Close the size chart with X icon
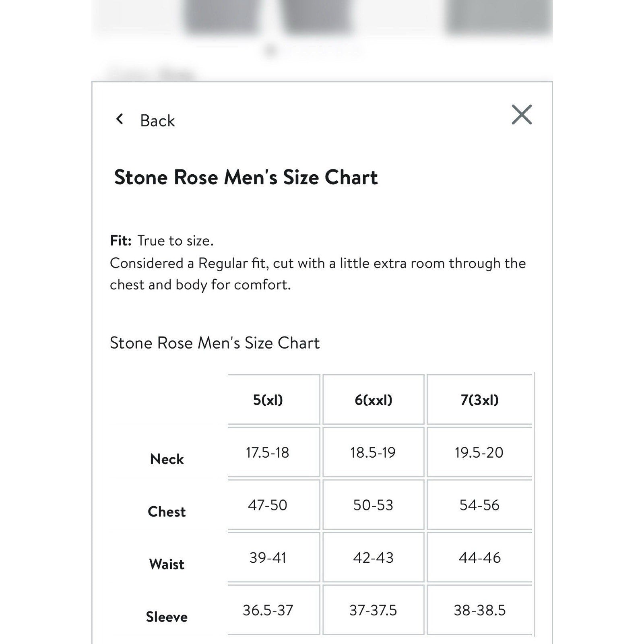 pos(522,115)
